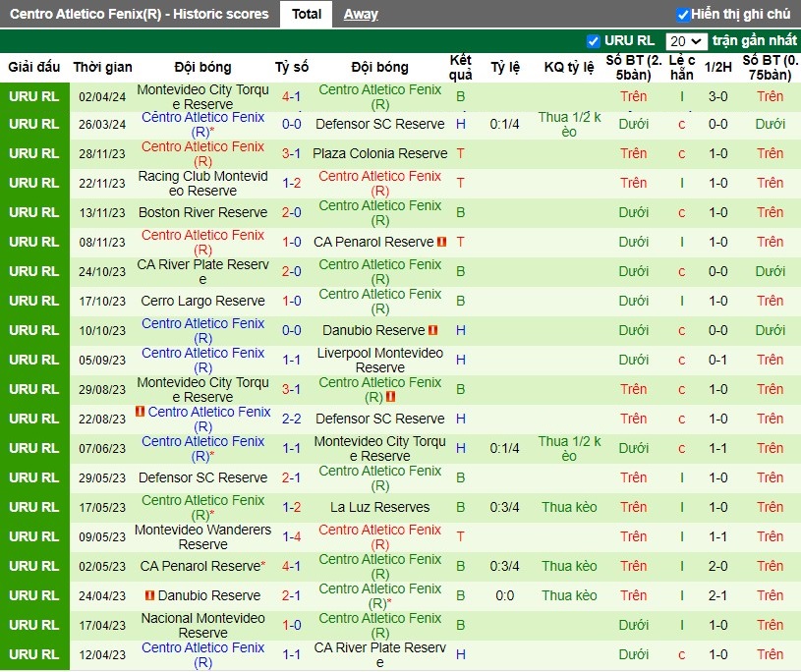Switch to the Total tab
801x672 pixels.
[x=307, y=14]
